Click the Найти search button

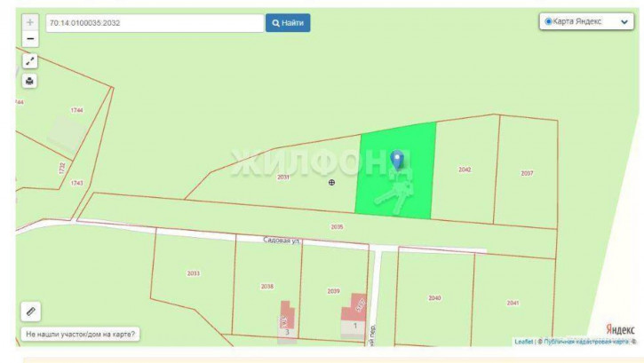click(288, 23)
